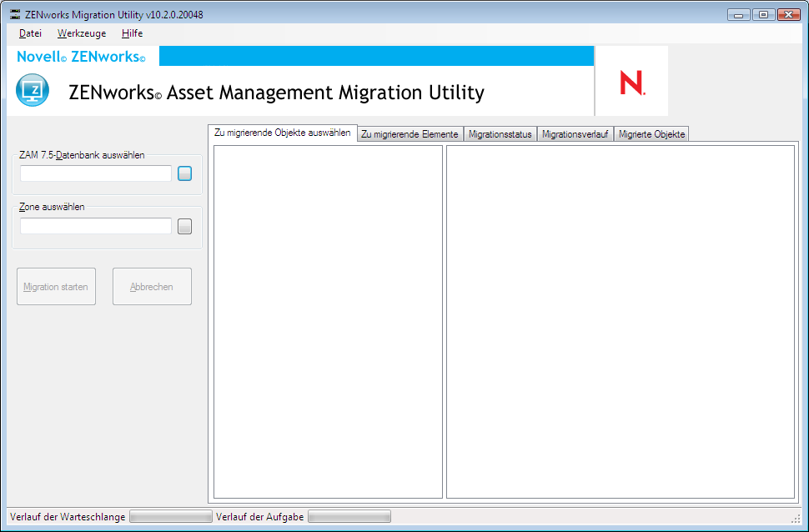The image size is (809, 532).
Task: Click the zone selection browse button
Action: pyautogui.click(x=184, y=226)
